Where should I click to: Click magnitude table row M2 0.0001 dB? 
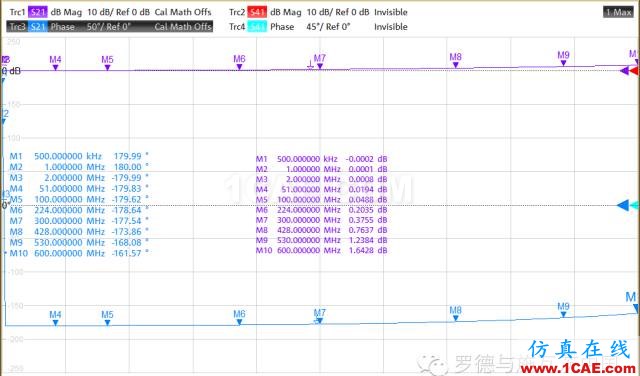322,169
